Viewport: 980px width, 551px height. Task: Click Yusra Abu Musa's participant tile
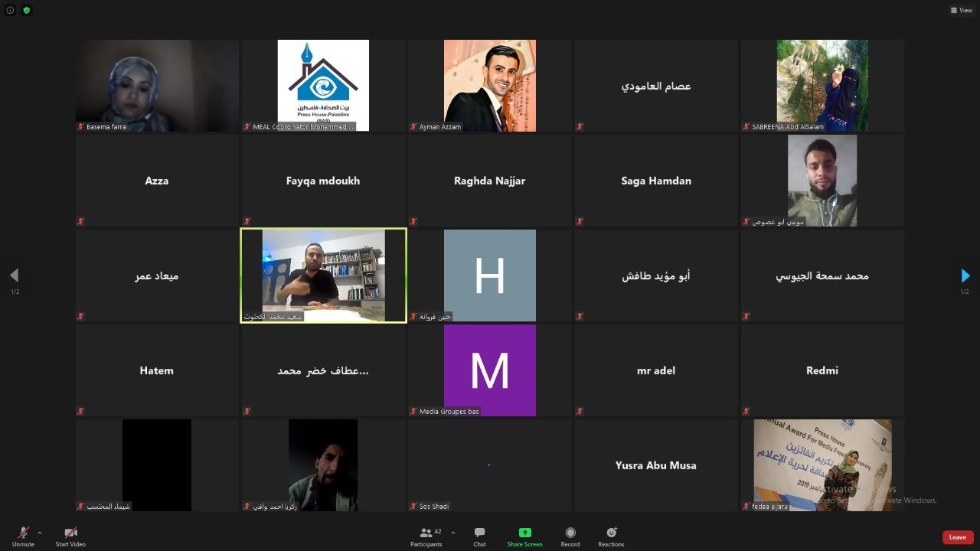(656, 465)
